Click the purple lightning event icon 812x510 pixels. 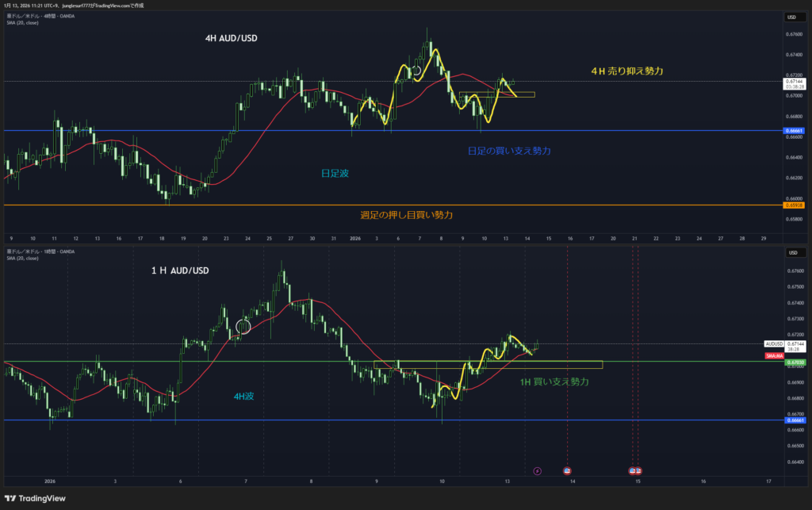click(537, 470)
